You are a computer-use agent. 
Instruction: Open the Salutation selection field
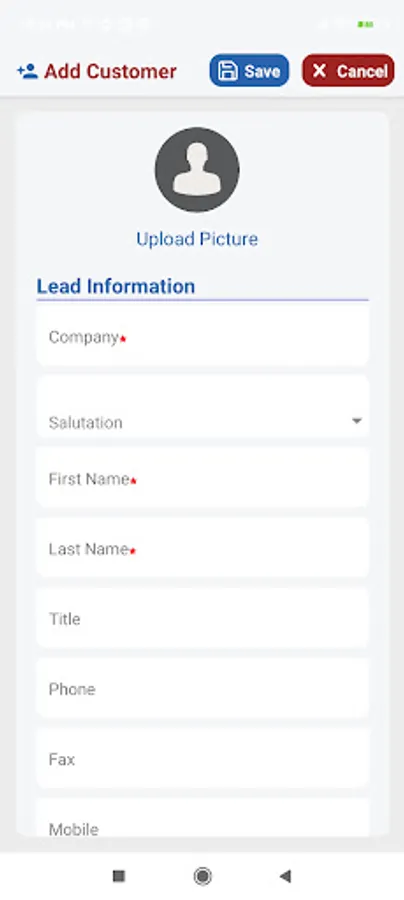click(x=202, y=407)
